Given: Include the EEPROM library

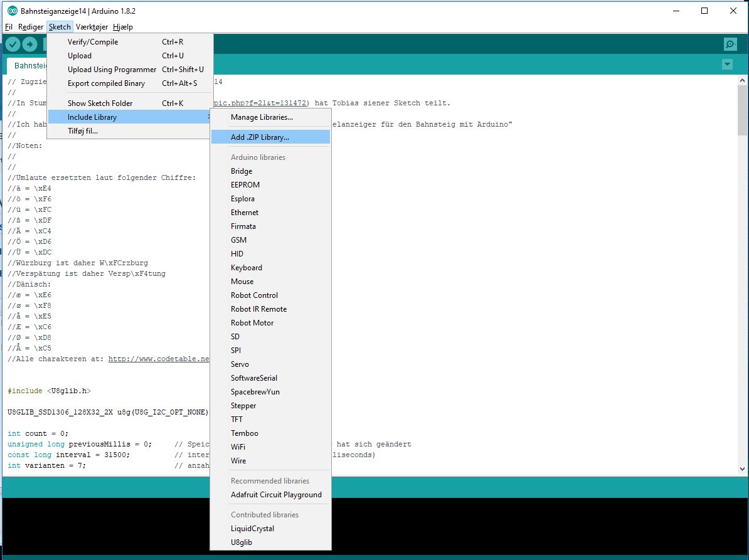Looking at the screenshot, I should [270, 185].
